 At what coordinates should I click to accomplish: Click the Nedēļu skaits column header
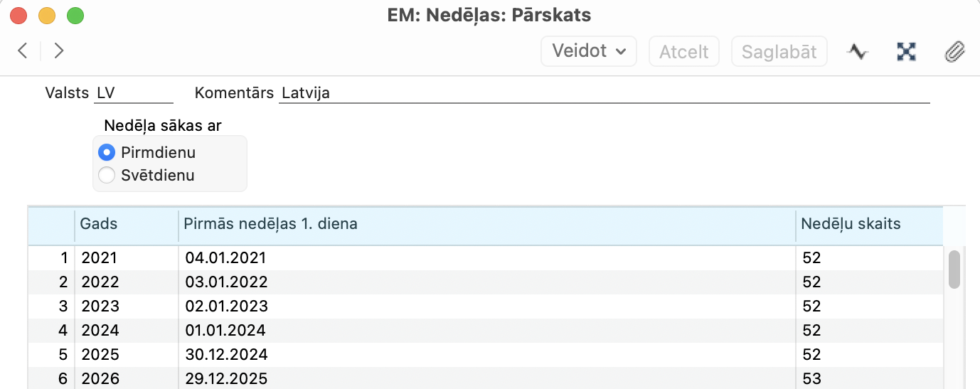click(x=870, y=225)
